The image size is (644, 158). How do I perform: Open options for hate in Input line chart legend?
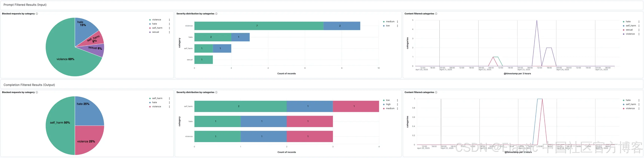pyautogui.click(x=639, y=22)
